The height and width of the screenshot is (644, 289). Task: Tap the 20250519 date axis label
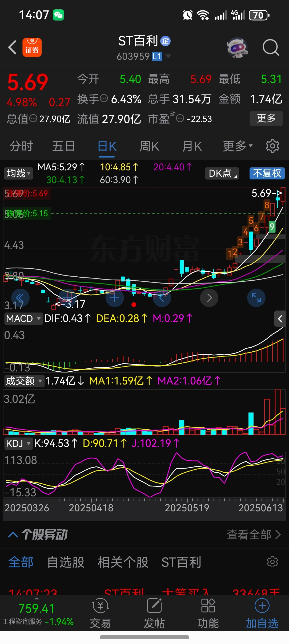(x=187, y=508)
